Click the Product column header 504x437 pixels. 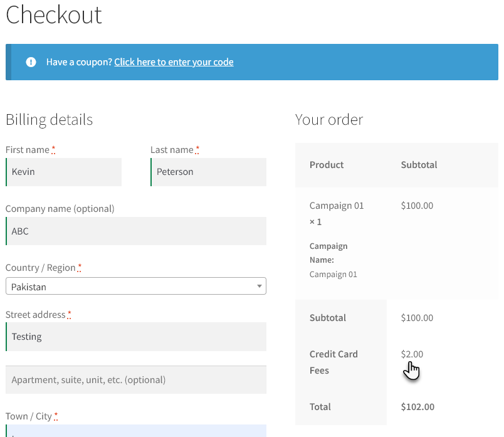click(x=327, y=165)
